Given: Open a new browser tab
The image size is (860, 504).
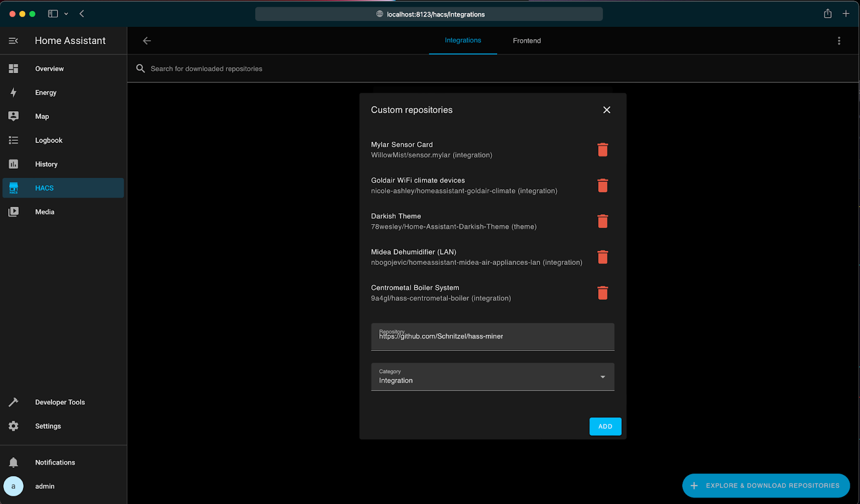Looking at the screenshot, I should point(846,14).
